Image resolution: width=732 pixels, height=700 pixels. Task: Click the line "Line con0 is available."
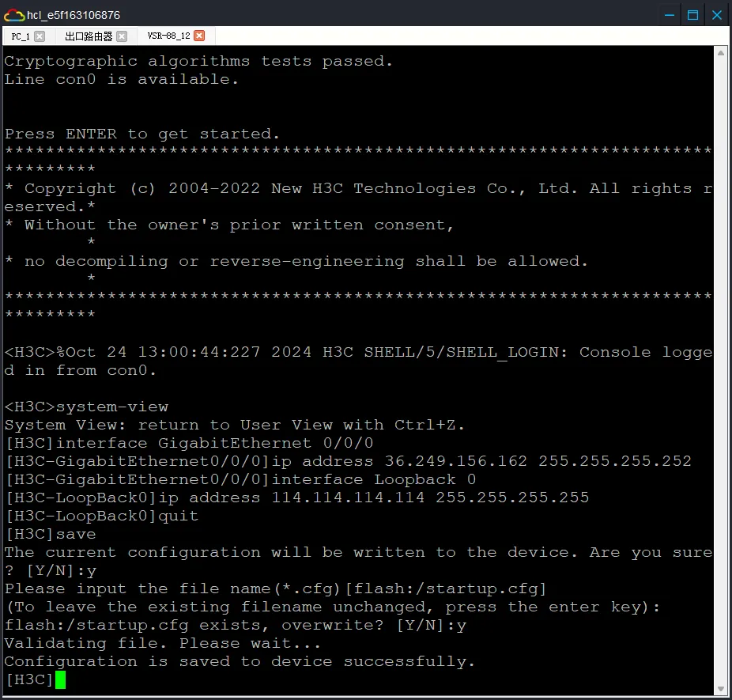[122, 79]
